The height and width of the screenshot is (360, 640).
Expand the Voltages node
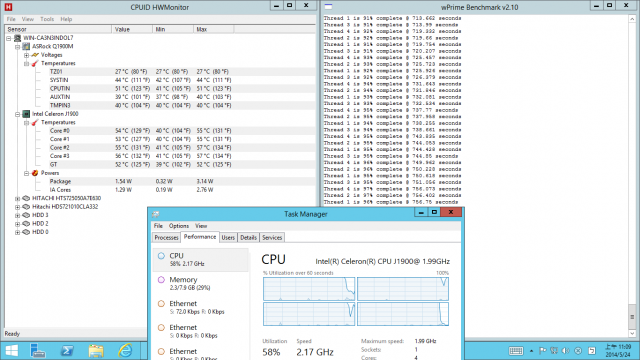click(x=27, y=55)
